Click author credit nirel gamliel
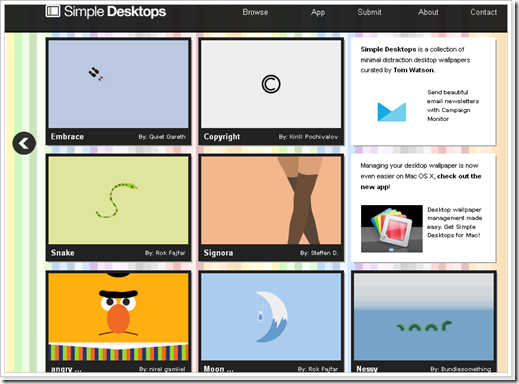The height and width of the screenshot is (384, 519). pos(162,369)
